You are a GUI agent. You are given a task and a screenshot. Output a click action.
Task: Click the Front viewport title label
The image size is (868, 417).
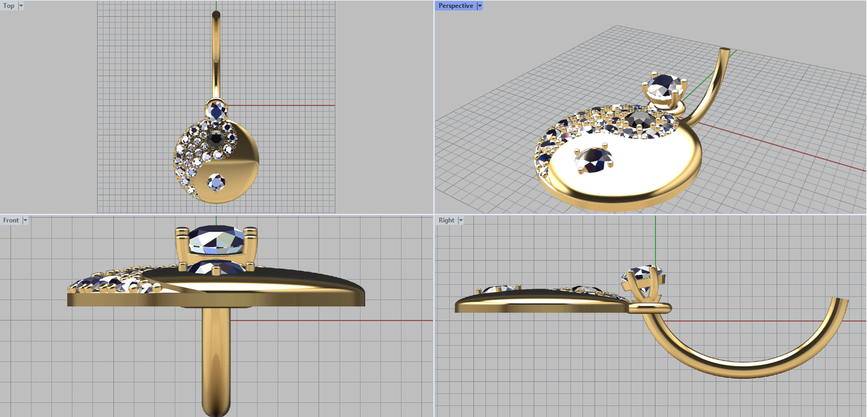tap(11, 220)
